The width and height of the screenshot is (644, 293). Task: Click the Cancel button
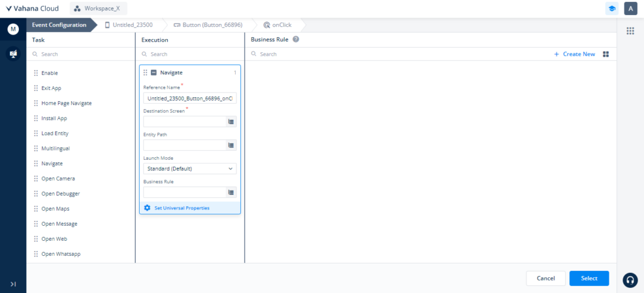click(x=546, y=279)
